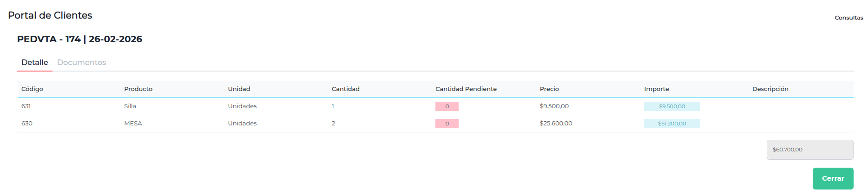
Task: Click the pink pending badge for Silla
Action: pos(447,106)
